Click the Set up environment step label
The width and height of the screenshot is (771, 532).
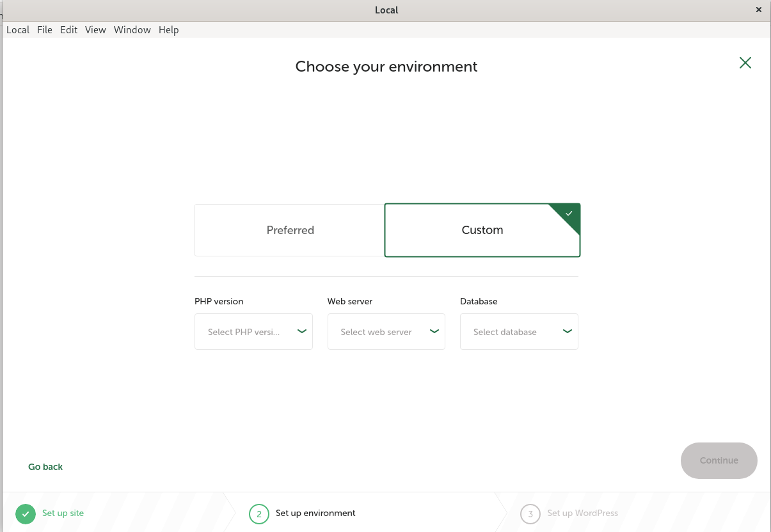pyautogui.click(x=315, y=513)
